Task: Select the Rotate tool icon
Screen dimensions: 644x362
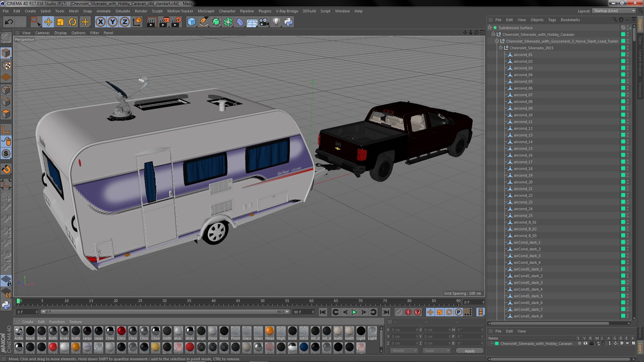Action: click(72, 22)
